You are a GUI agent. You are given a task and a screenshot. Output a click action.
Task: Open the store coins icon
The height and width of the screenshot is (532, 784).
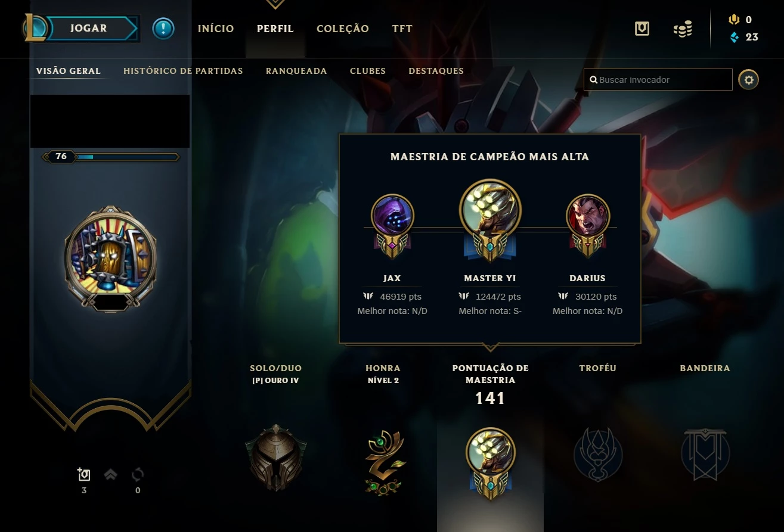[x=683, y=29]
